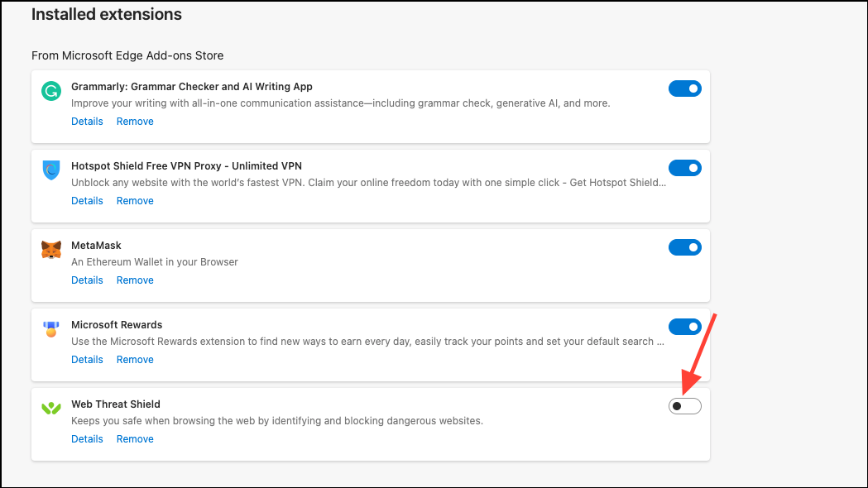Viewport: 868px width, 488px height.
Task: Click the Grammarly extension icon
Action: click(x=51, y=92)
